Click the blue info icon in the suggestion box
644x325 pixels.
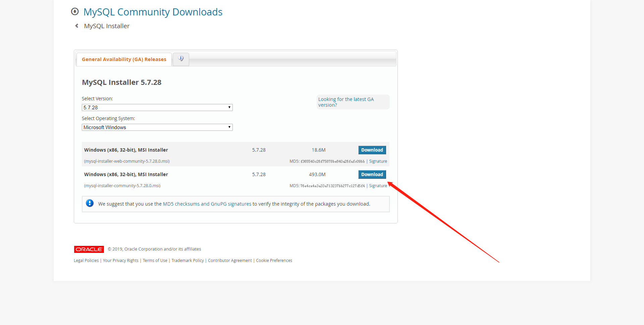coord(90,203)
